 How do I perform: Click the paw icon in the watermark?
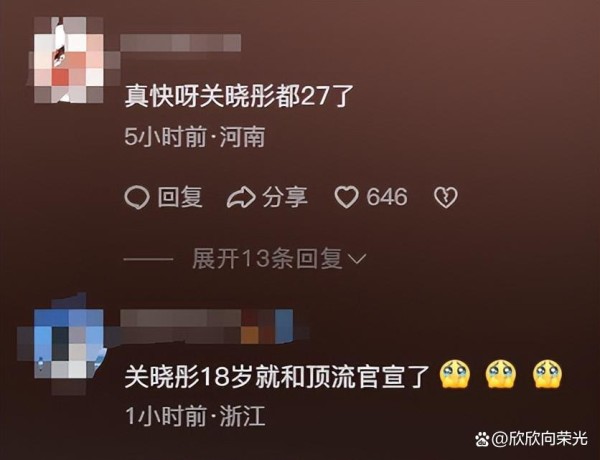pos(482,439)
